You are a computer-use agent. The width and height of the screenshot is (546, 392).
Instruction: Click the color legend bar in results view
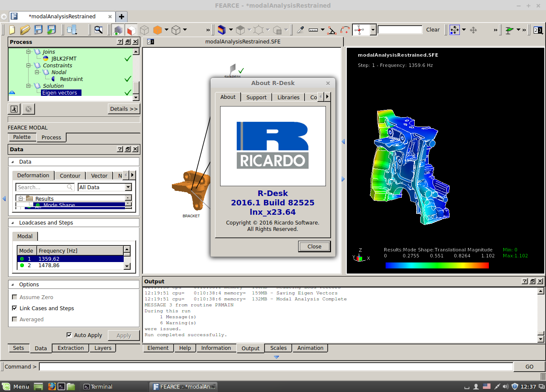437,265
